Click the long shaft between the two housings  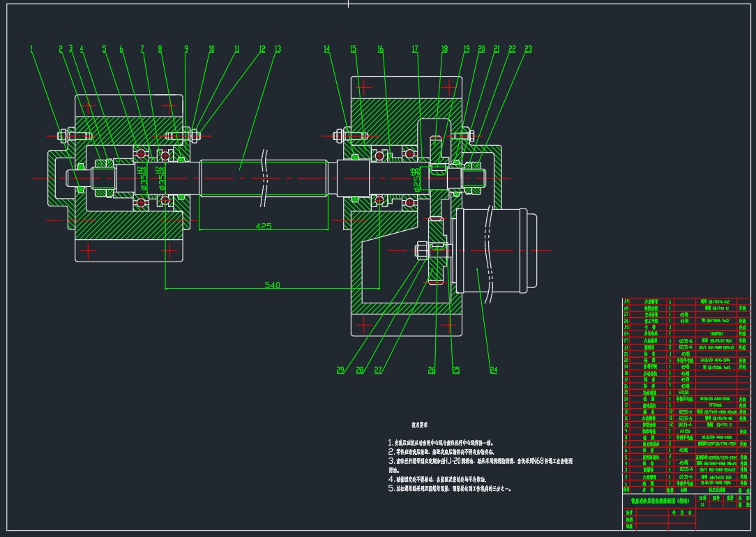point(263,179)
